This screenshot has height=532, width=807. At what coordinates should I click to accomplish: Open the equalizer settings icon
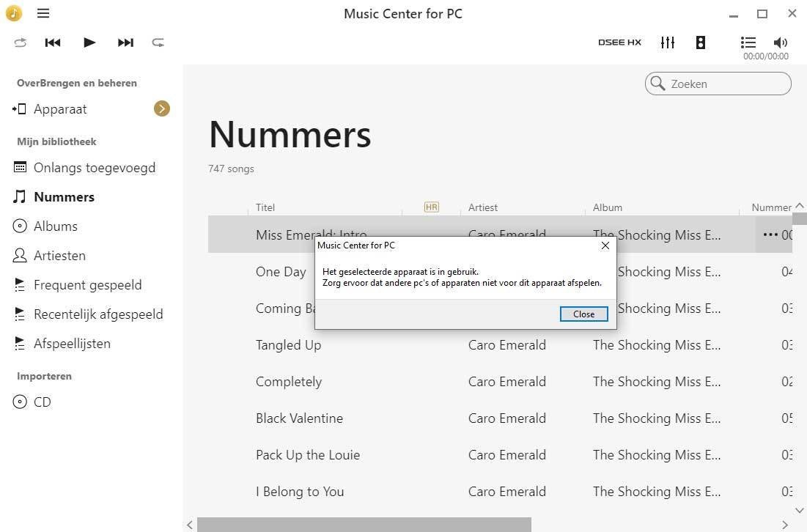[667, 43]
